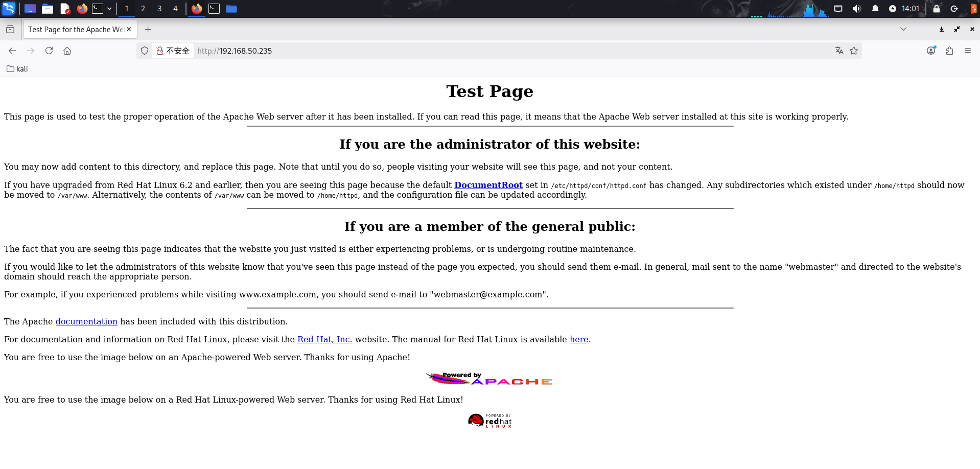
Task: Open the Kali applications menu
Action: click(9, 9)
